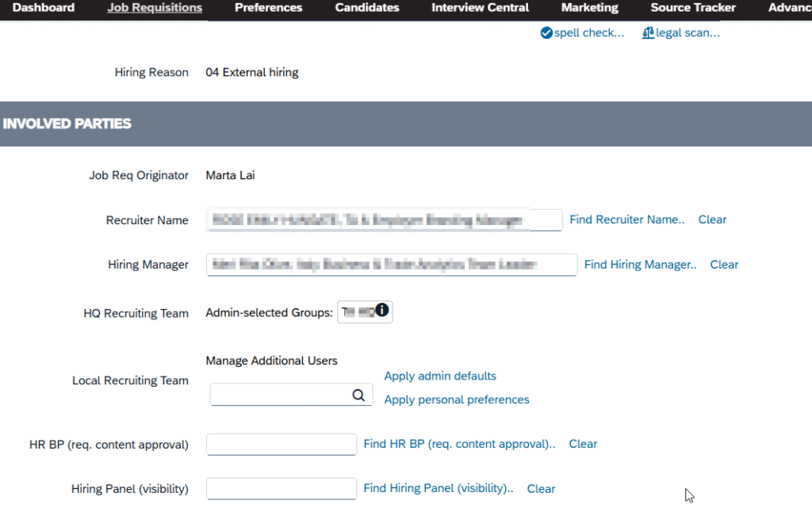Clear the Recruiter Name field
The width and height of the screenshot is (812, 531).
712,220
